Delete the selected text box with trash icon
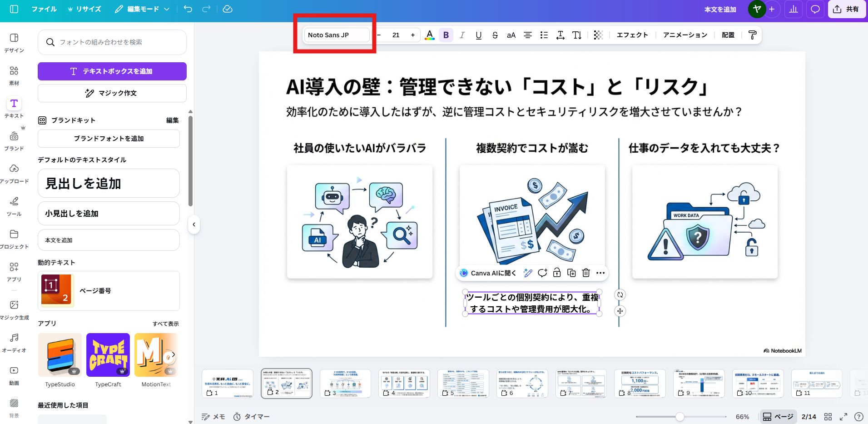The image size is (868, 424). pos(586,273)
